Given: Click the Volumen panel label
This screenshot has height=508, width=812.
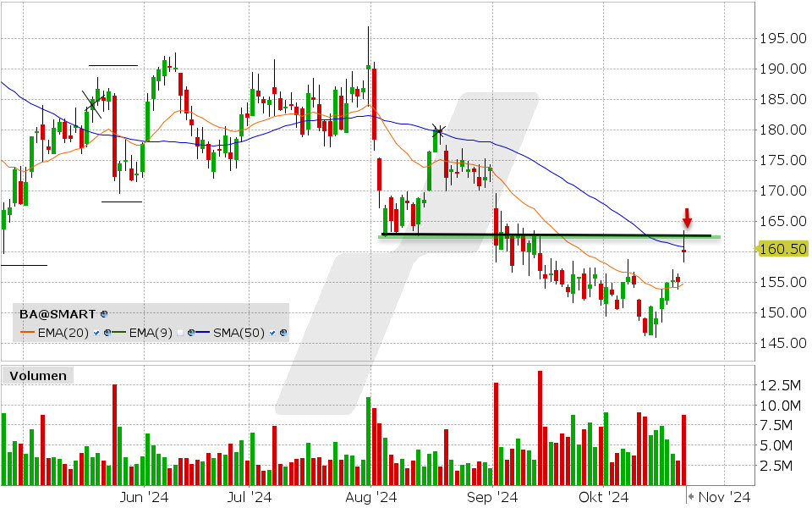Looking at the screenshot, I should 38,376.
